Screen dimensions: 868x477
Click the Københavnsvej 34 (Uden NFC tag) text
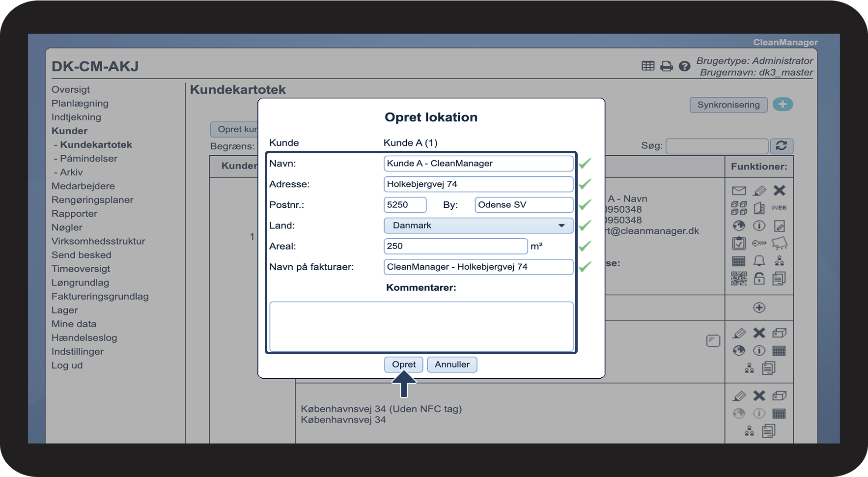click(x=381, y=409)
